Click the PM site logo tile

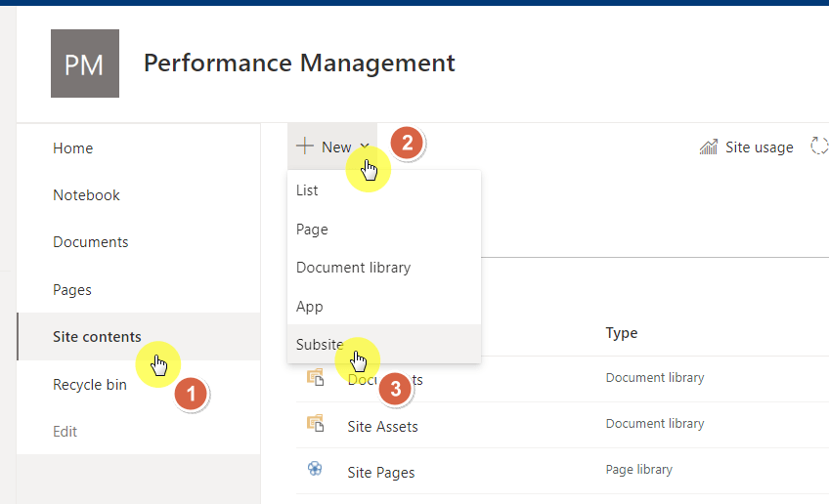point(85,63)
